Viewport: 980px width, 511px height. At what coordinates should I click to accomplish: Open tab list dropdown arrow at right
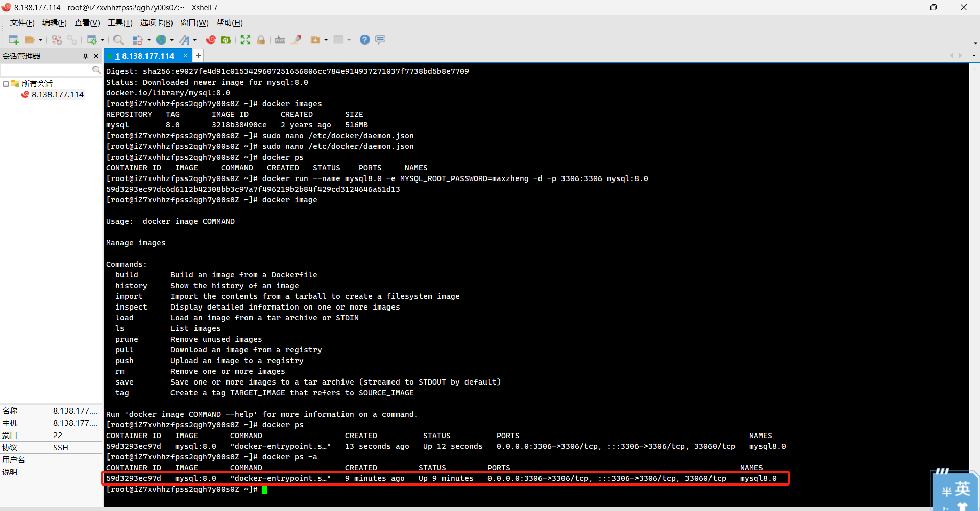pyautogui.click(x=974, y=56)
